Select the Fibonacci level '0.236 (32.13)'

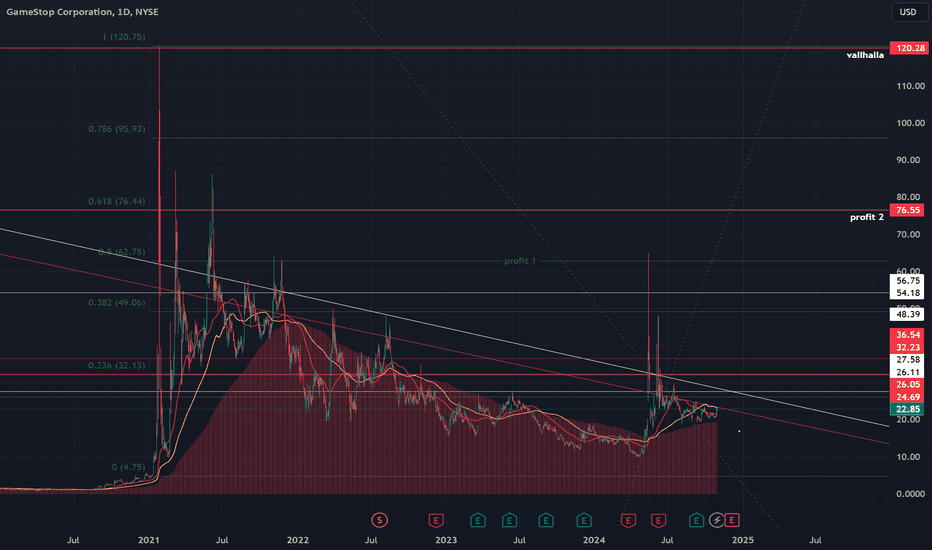click(116, 366)
